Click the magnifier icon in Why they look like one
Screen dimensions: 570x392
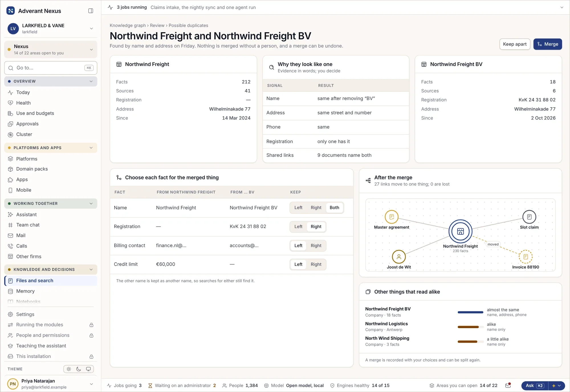pyautogui.click(x=272, y=67)
